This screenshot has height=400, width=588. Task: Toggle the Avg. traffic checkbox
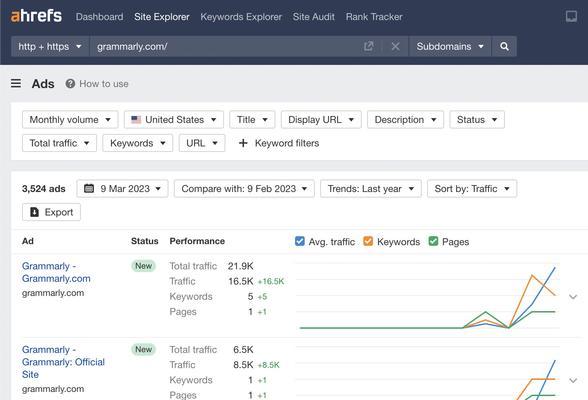(300, 241)
